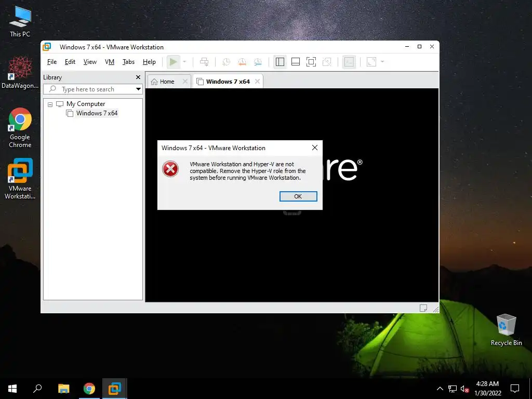This screenshot has width=532, height=399.
Task: Toggle the library sidebar view icon
Action: pos(280,62)
